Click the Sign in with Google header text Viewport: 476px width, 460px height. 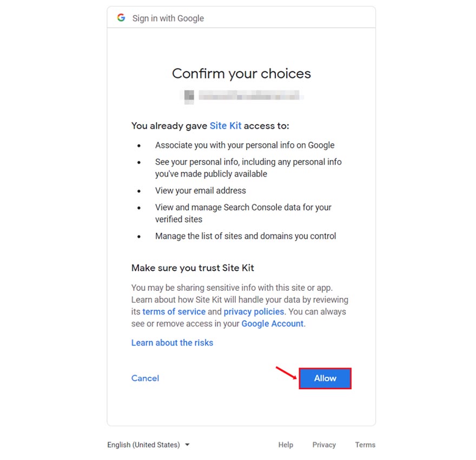tap(168, 18)
